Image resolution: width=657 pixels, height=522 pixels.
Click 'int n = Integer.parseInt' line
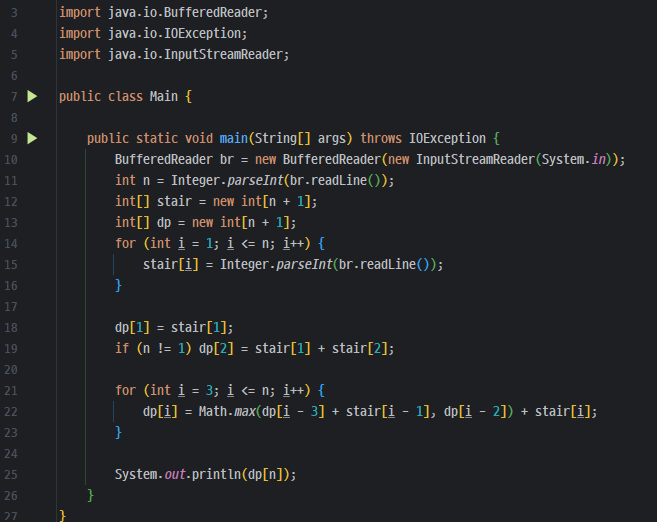pyautogui.click(x=254, y=181)
